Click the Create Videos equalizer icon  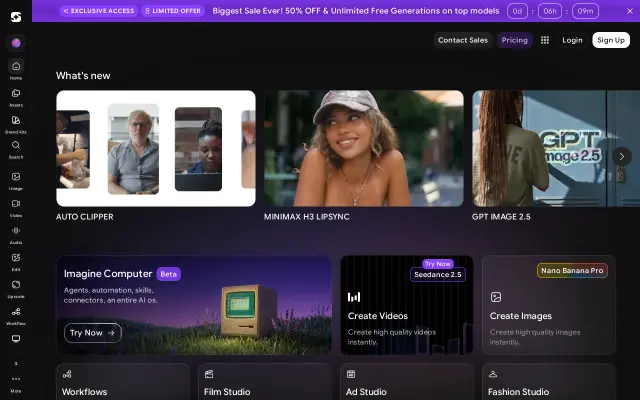click(354, 297)
